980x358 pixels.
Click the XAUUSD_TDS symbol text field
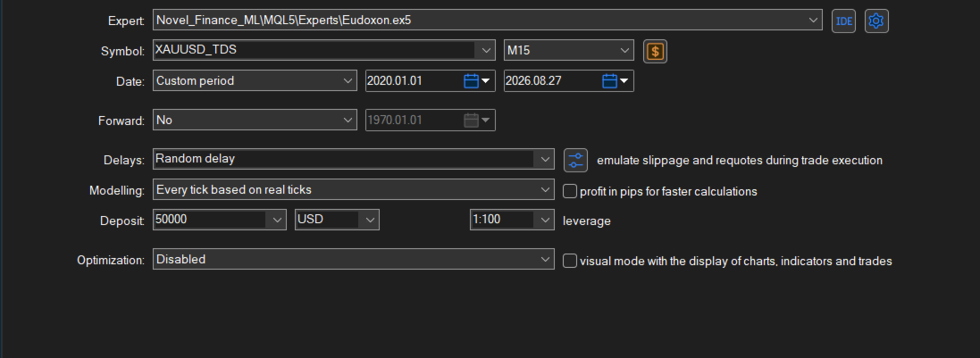pyautogui.click(x=314, y=50)
